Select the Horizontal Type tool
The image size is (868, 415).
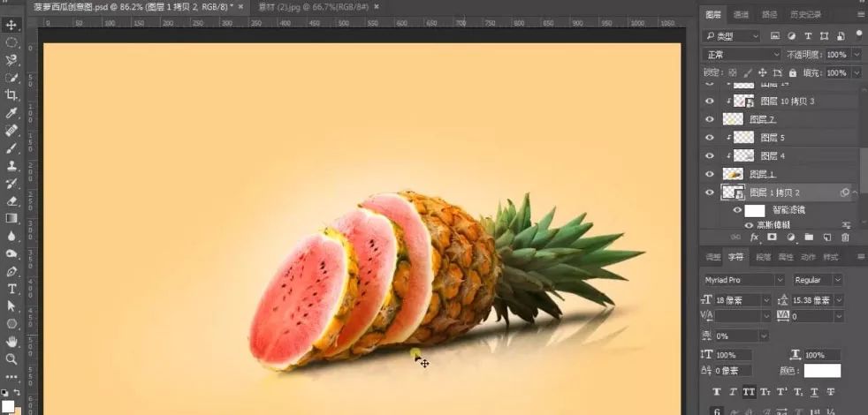(11, 289)
